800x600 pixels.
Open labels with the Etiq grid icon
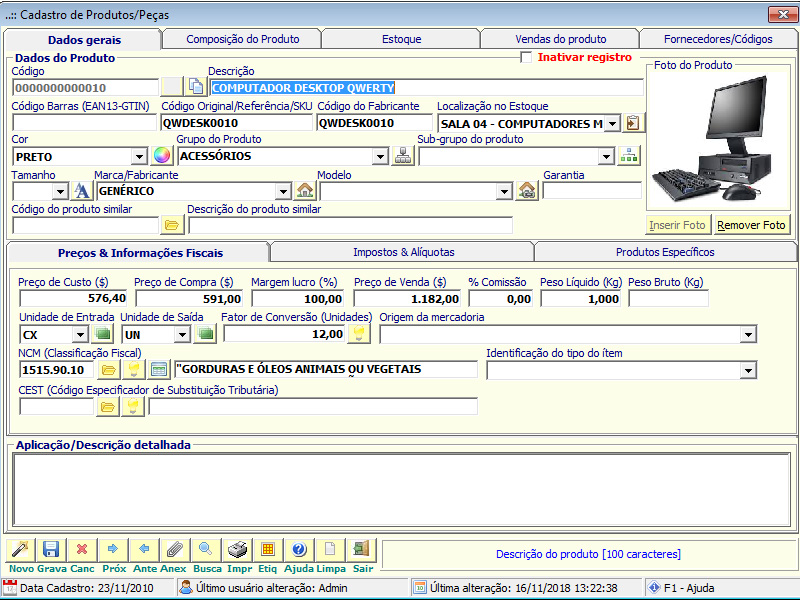267,549
